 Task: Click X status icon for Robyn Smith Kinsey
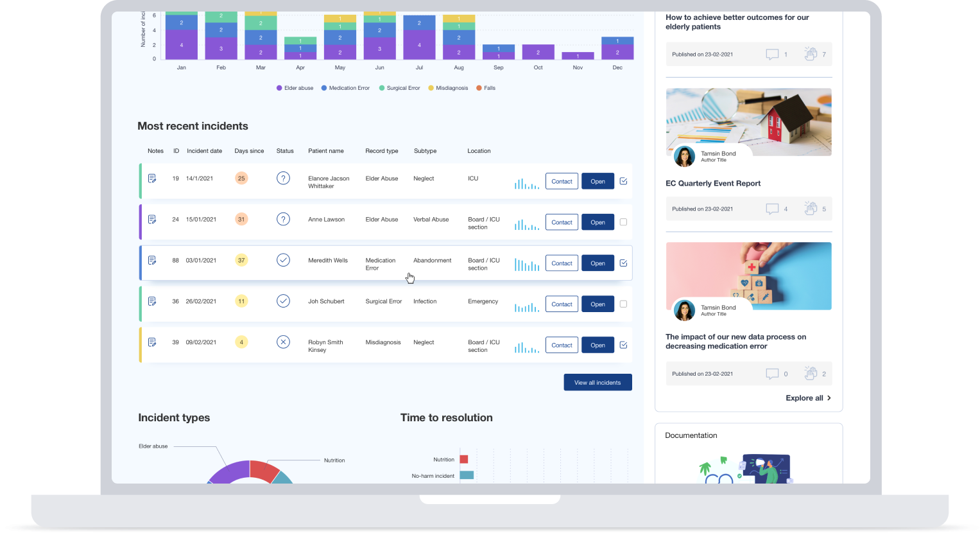click(x=283, y=342)
